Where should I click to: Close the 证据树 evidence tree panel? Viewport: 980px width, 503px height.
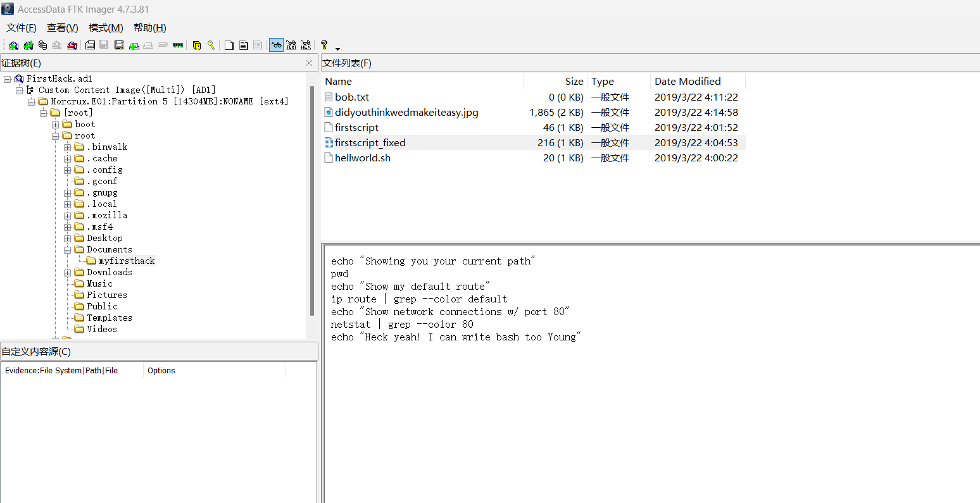[309, 63]
